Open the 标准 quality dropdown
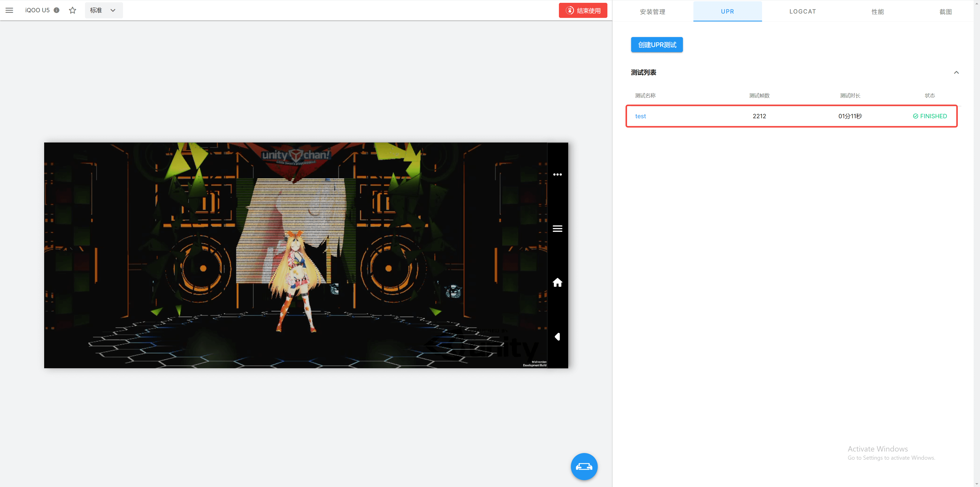The image size is (980, 487). 103,10
